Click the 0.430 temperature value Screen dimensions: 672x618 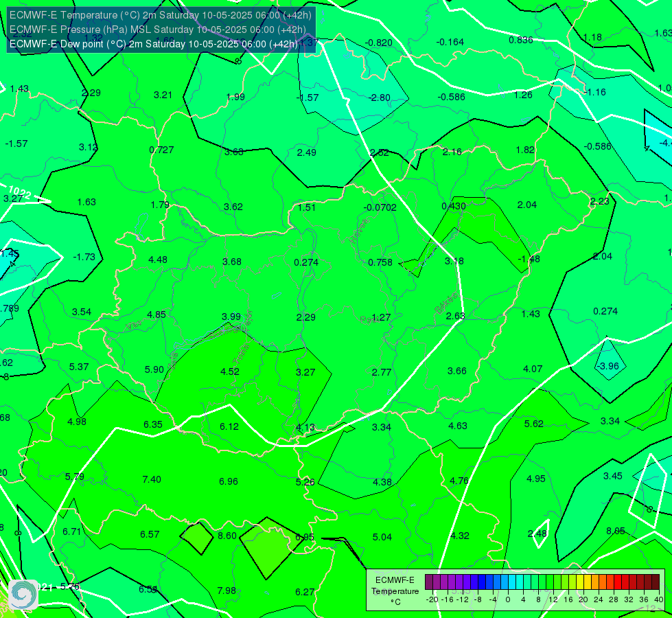pyautogui.click(x=454, y=206)
